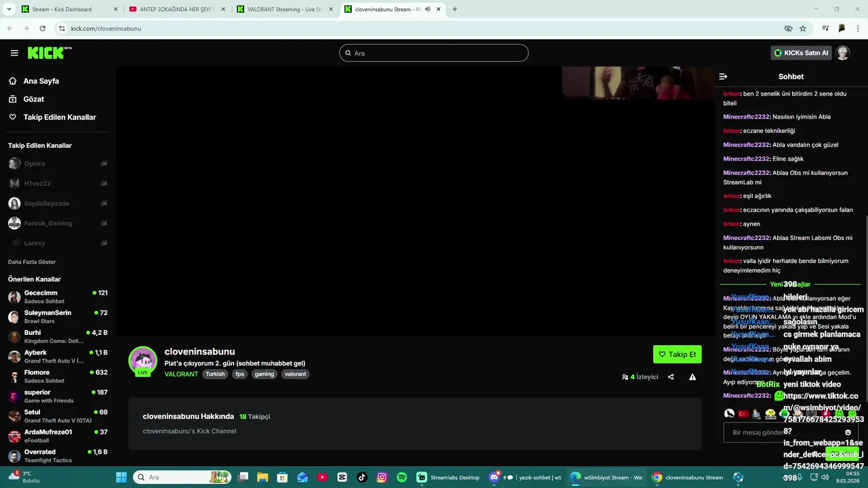The width and height of the screenshot is (868, 488).
Task: Bookmark this page with star
Action: [x=803, y=28]
